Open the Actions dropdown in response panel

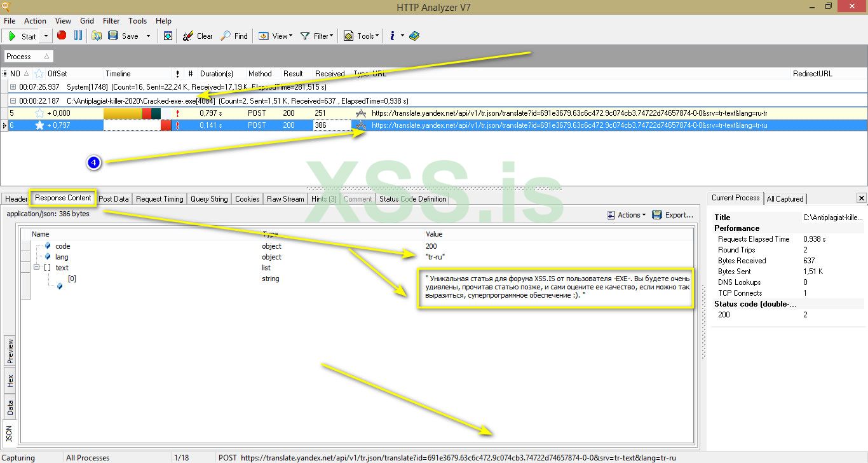click(627, 215)
